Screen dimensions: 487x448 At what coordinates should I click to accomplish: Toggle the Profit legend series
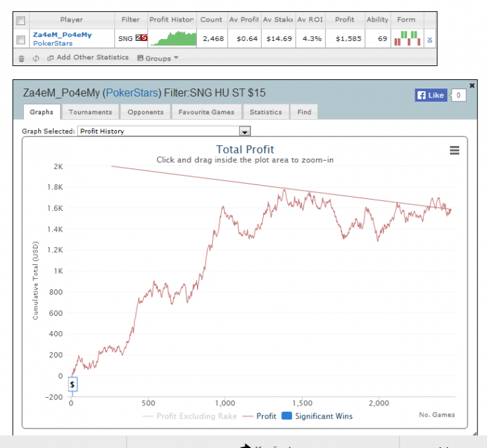(x=260, y=416)
